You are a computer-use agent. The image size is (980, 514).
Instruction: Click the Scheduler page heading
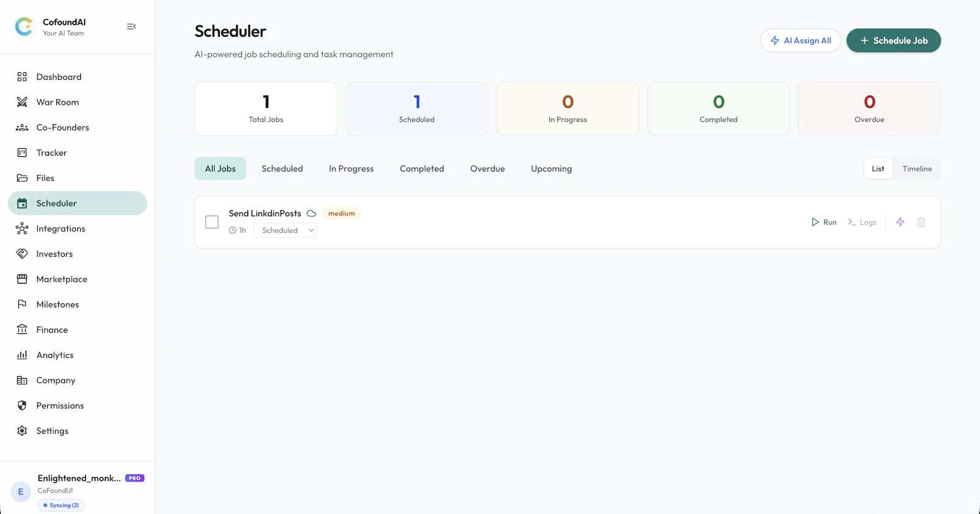click(x=230, y=31)
